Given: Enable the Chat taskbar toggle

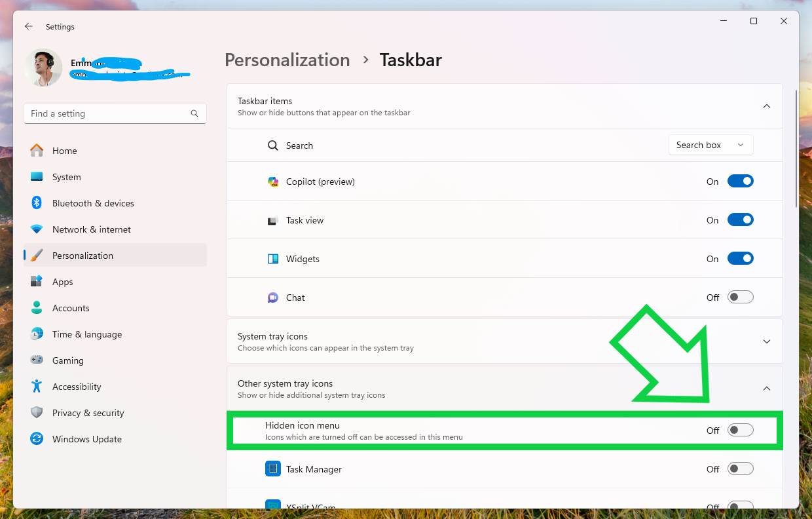Looking at the screenshot, I should coord(740,298).
